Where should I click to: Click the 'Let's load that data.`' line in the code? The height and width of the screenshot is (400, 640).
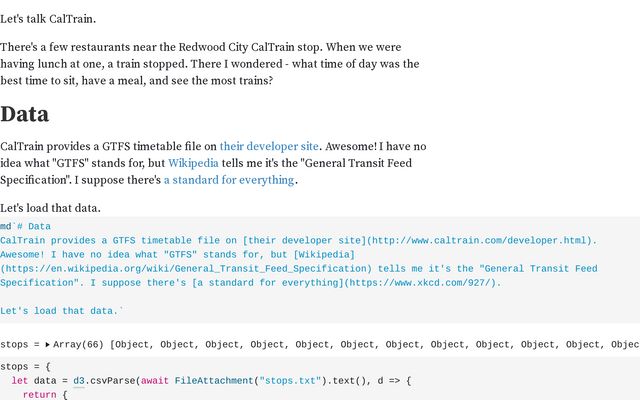[x=61, y=311]
